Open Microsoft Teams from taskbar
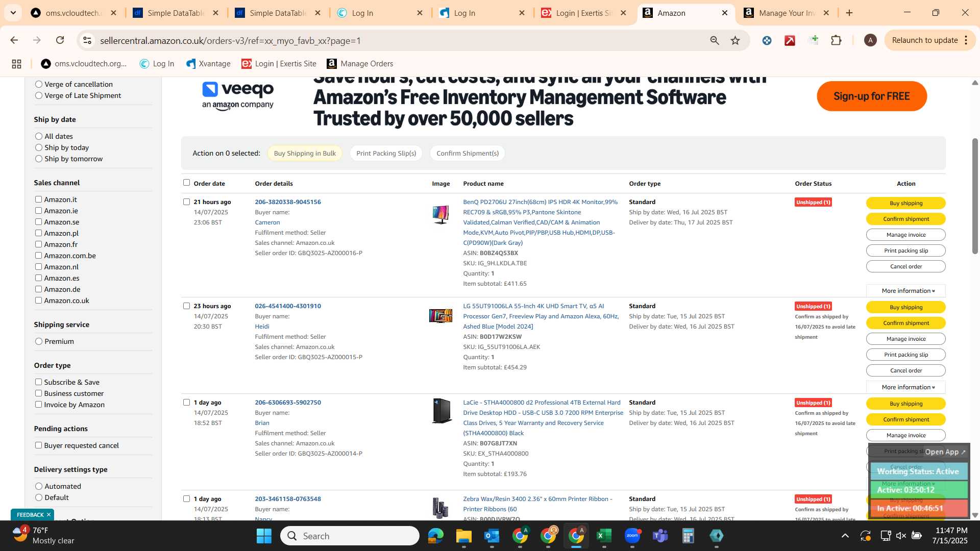This screenshot has height=551, width=980. [660, 536]
